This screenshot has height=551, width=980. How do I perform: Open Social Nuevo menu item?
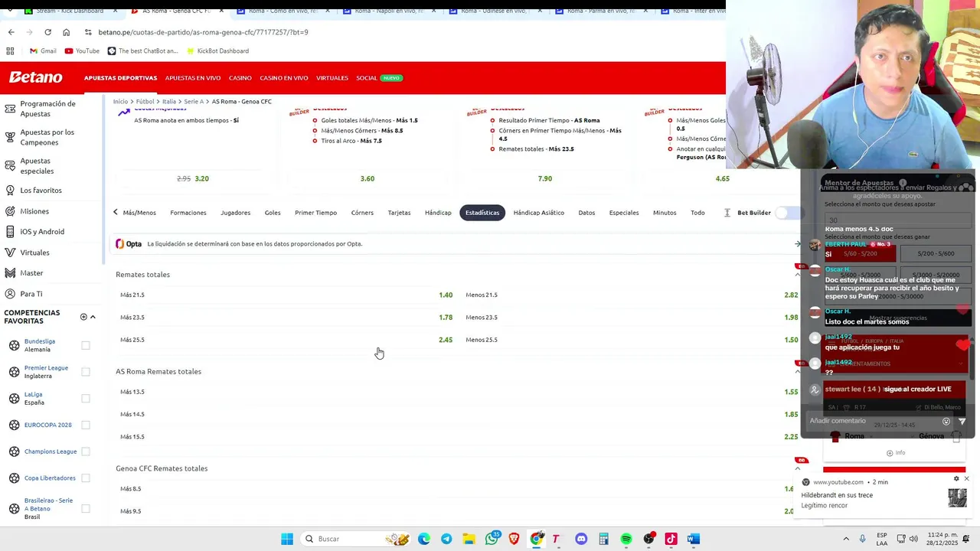pos(379,78)
